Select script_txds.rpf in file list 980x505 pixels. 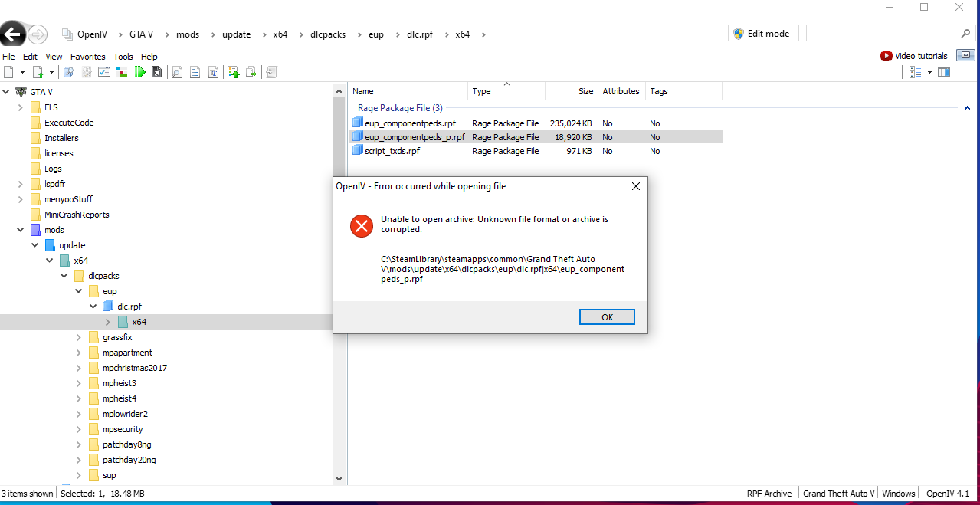point(392,151)
